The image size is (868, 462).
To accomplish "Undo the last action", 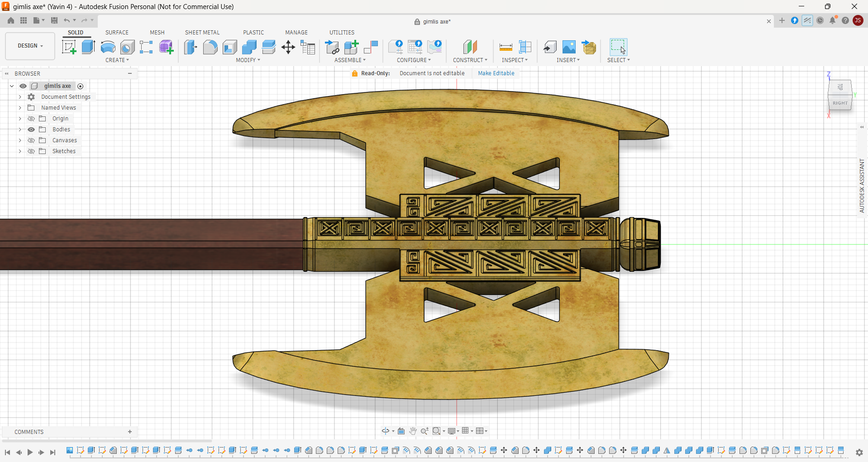I will 67,20.
